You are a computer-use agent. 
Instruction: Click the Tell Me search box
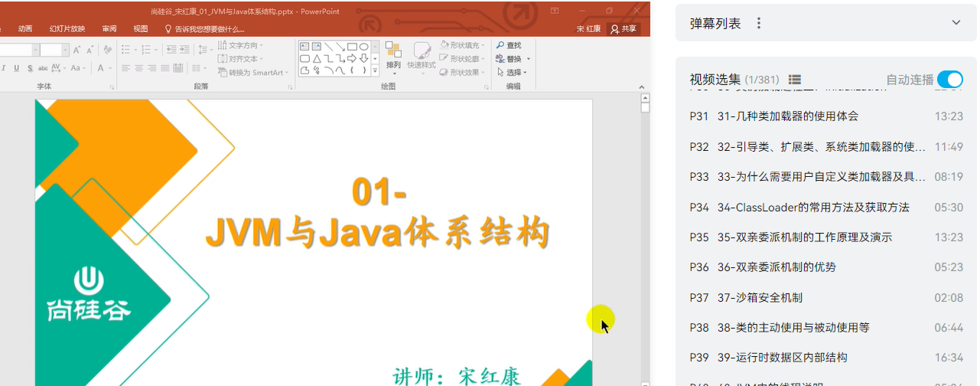pyautogui.click(x=205, y=29)
